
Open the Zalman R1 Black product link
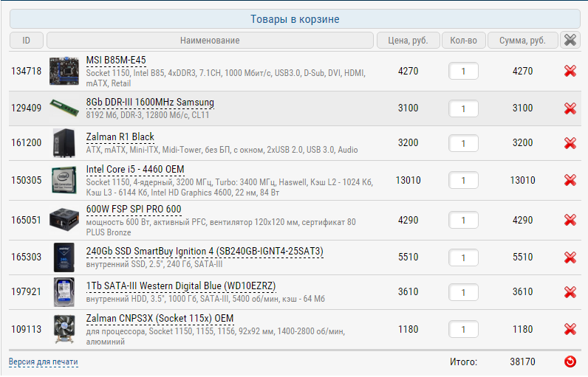(120, 137)
